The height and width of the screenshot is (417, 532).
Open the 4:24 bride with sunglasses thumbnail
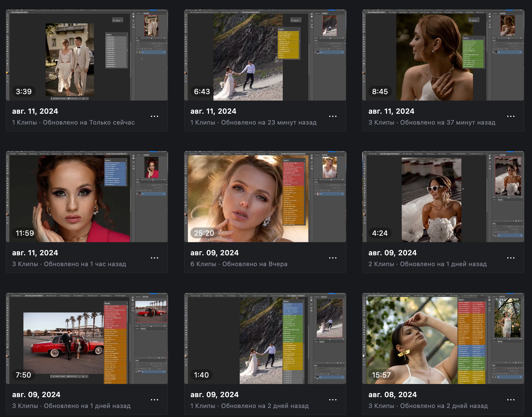tap(443, 197)
